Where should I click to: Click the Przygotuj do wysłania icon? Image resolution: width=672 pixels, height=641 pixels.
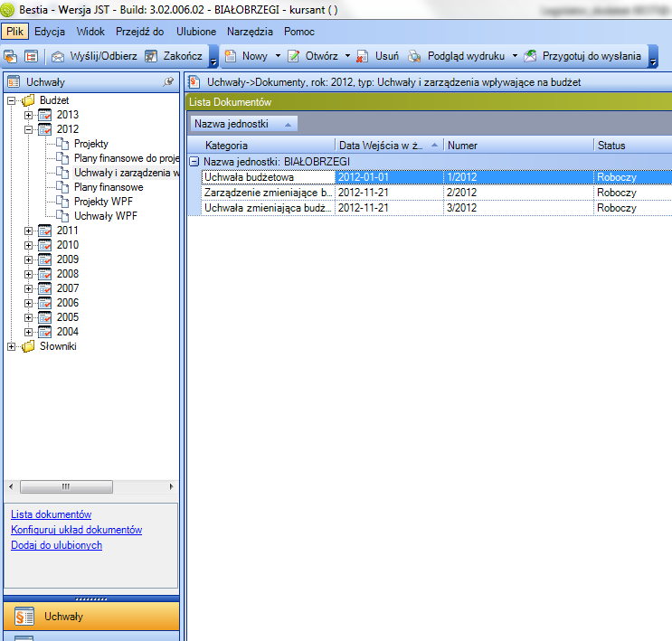(530, 56)
